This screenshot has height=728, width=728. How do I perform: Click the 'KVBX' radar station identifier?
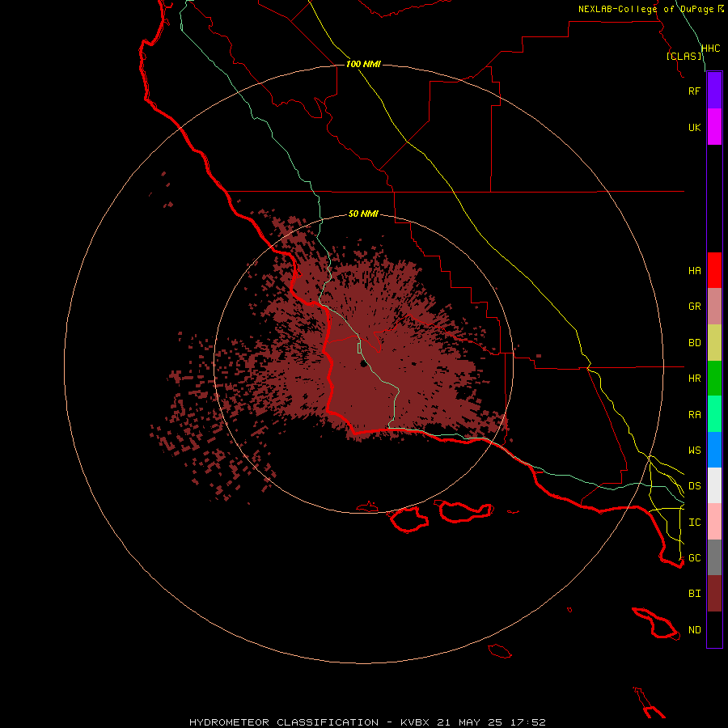click(x=415, y=722)
